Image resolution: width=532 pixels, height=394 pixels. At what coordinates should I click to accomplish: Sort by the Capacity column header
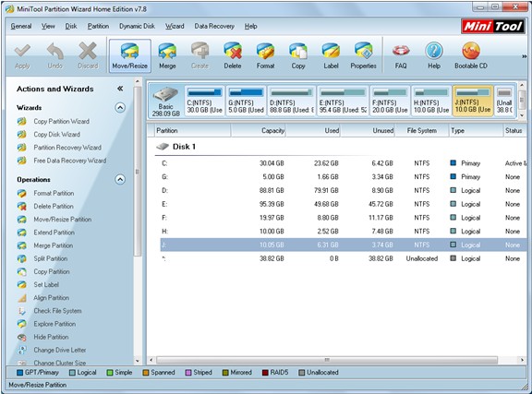[x=259, y=130]
